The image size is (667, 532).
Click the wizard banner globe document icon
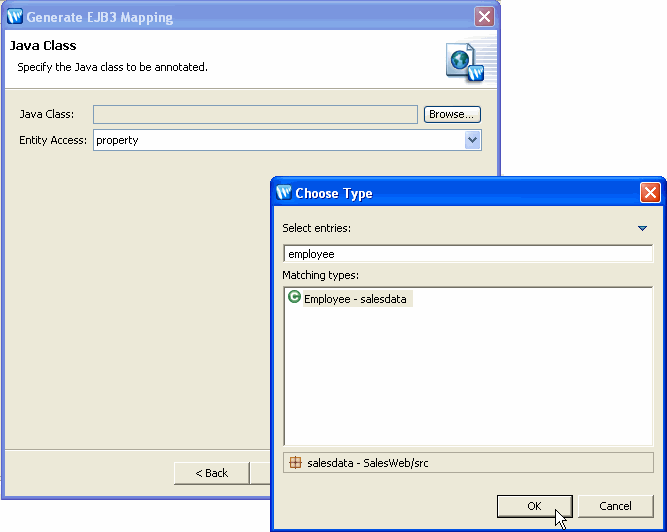pos(465,62)
